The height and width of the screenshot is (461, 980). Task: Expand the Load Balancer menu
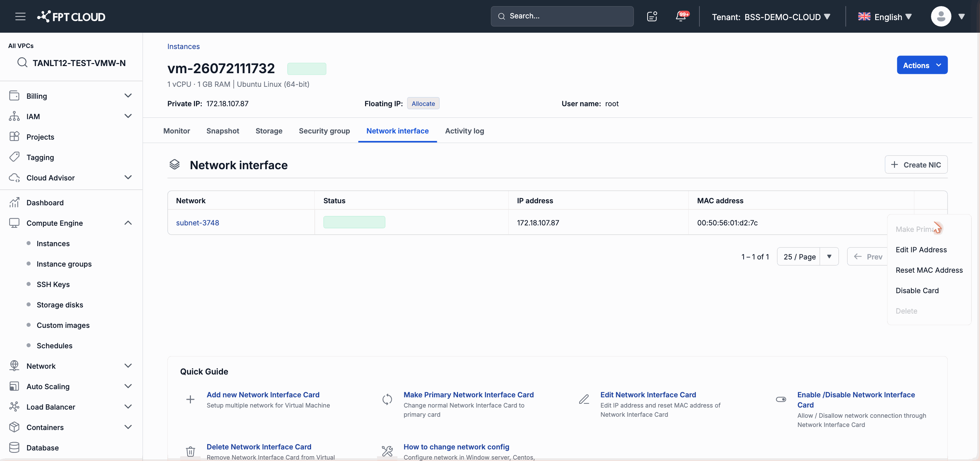pos(128,407)
